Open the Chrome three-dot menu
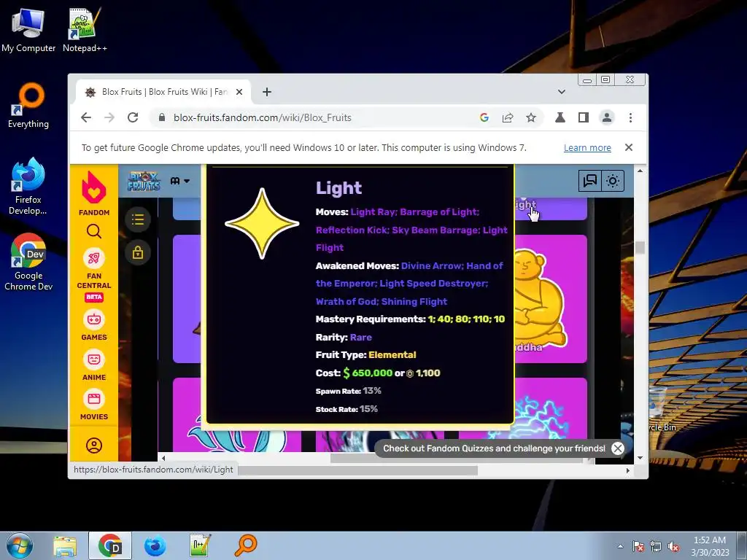Screen dimensions: 747x560 click(630, 117)
